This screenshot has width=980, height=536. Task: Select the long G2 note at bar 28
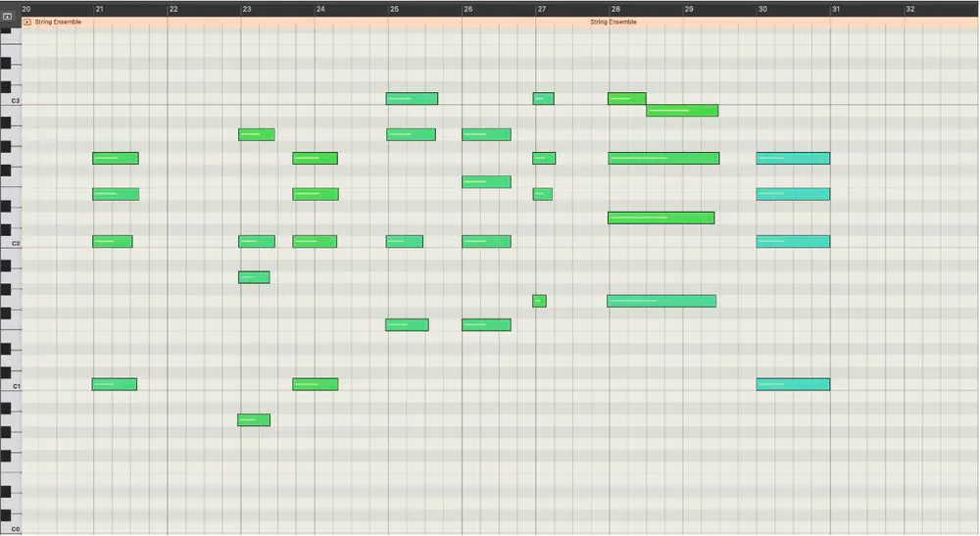click(663, 158)
